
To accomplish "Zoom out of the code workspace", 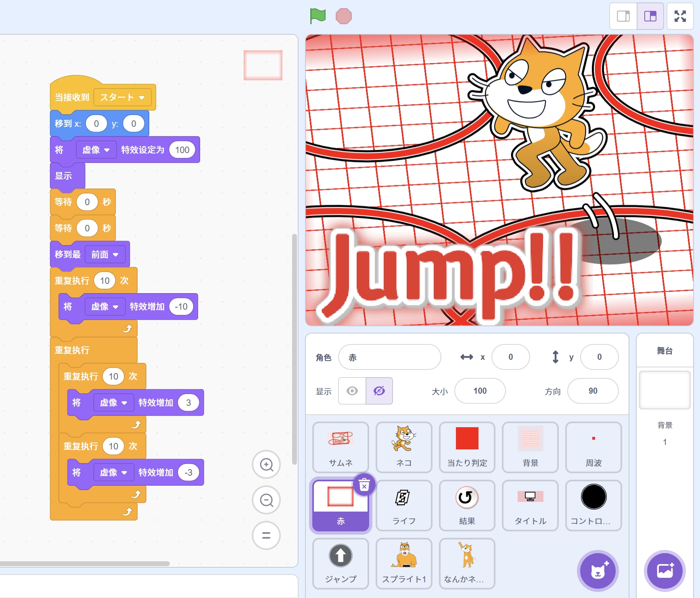I will 266,500.
